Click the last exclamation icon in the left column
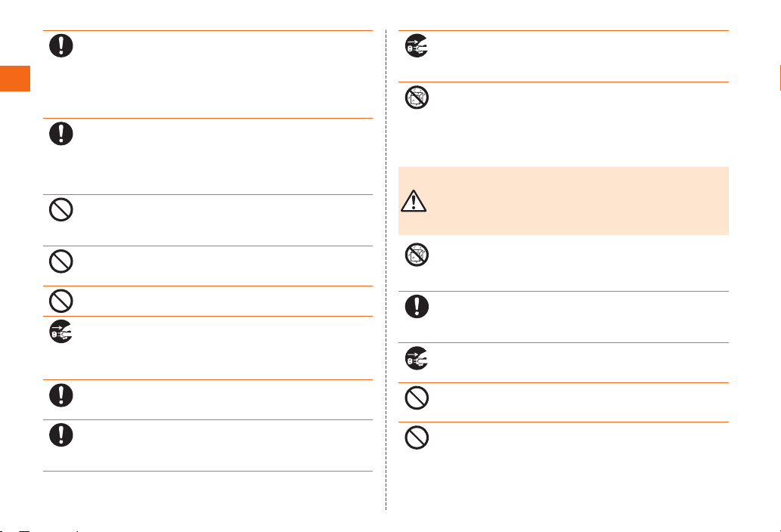 (x=61, y=435)
